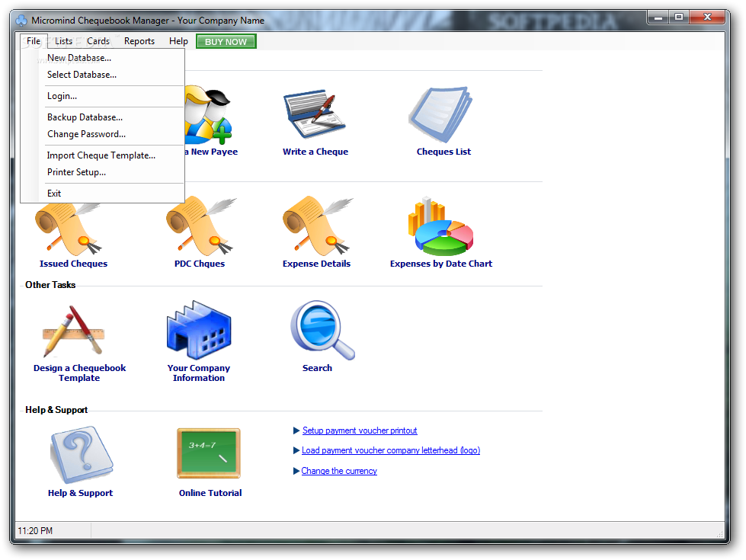Click the Online Tutorial text label
Image resolution: width=746 pixels, height=560 pixels.
pyautogui.click(x=210, y=494)
